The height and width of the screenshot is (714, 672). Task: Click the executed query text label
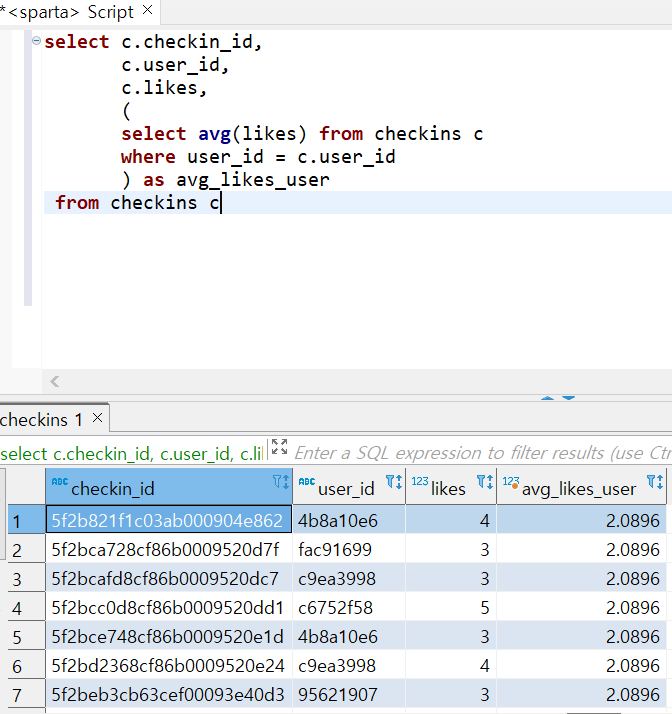(x=132, y=454)
